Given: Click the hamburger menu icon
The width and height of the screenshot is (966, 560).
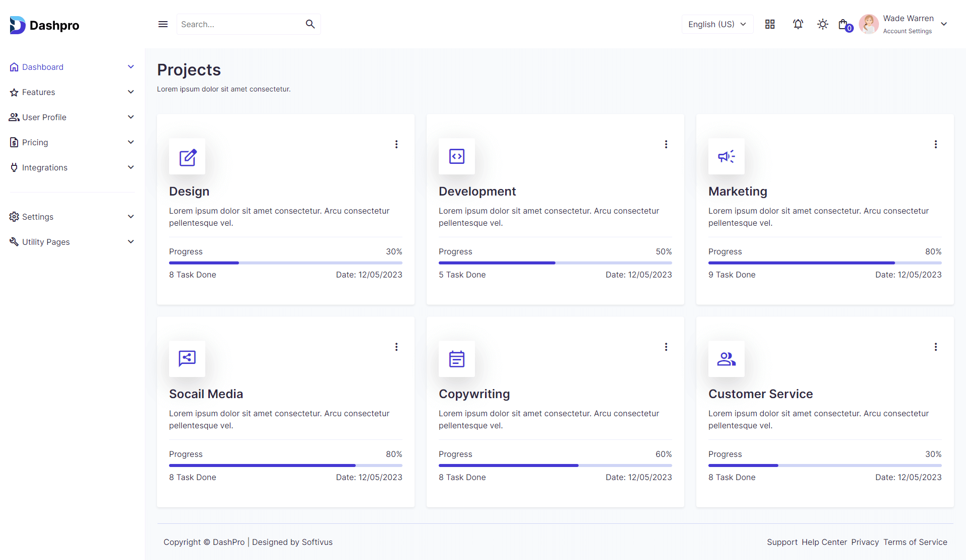Looking at the screenshot, I should (x=163, y=24).
